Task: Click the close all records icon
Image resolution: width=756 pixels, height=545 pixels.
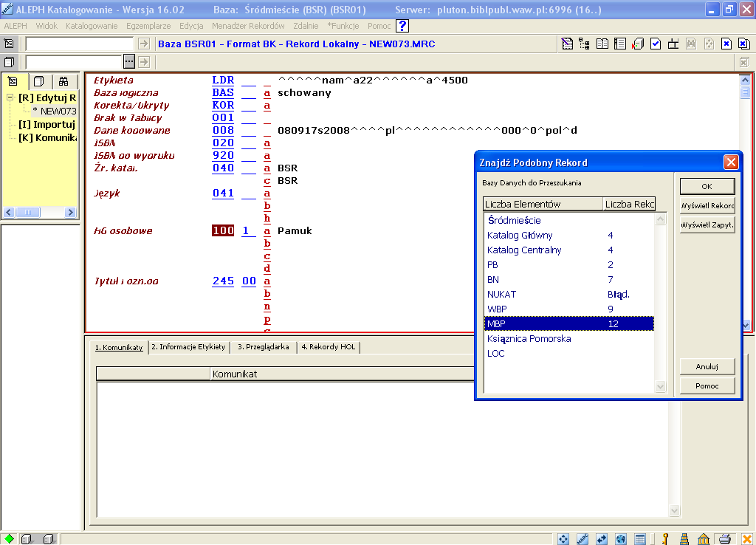Action: click(744, 44)
